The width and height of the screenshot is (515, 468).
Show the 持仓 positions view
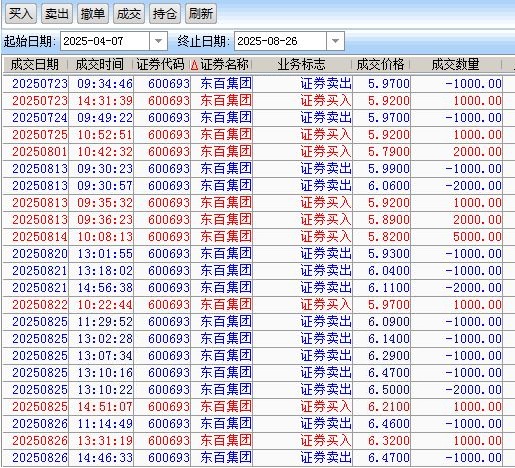point(165,14)
